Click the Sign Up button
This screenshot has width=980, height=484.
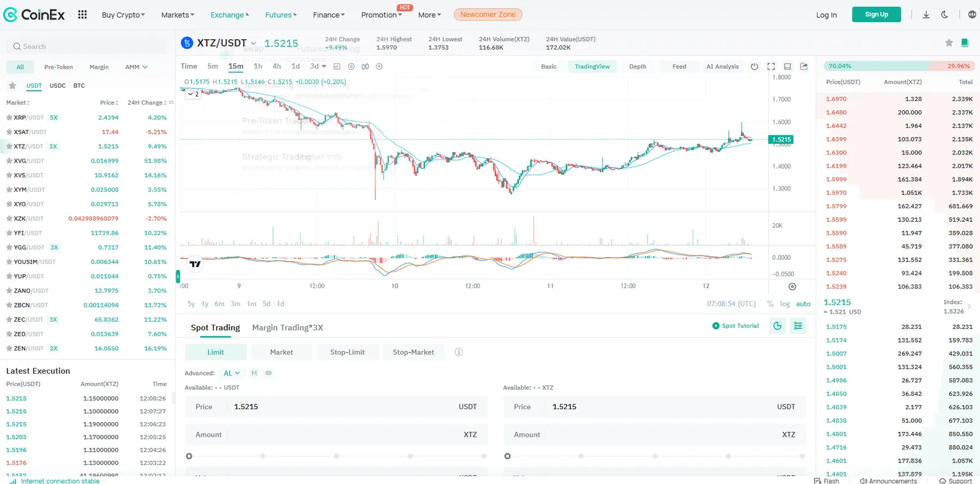[876, 15]
